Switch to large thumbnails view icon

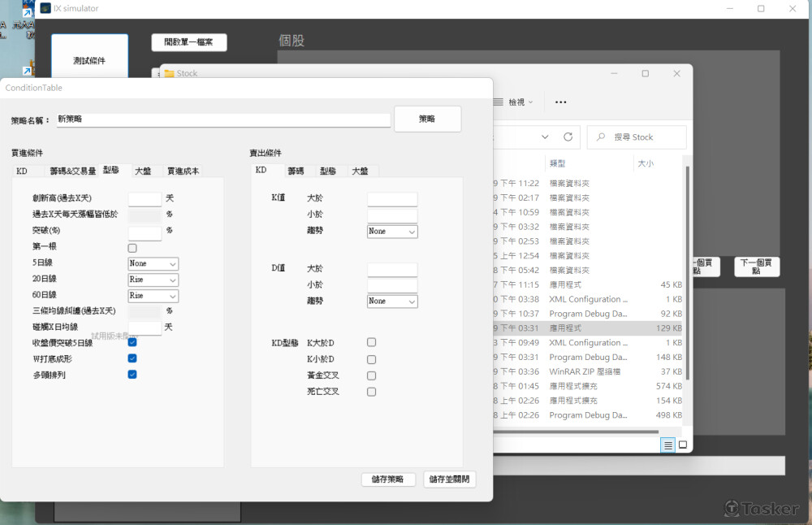[x=683, y=445]
